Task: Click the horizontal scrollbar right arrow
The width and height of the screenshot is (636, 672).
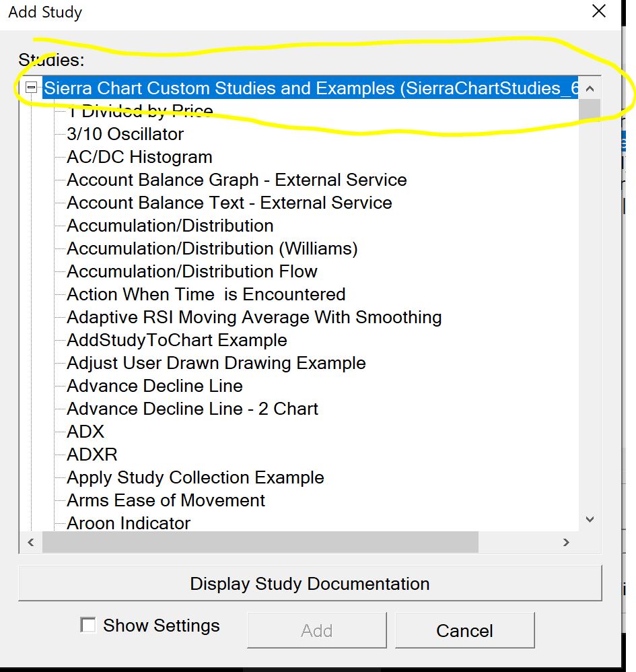Action: pos(566,543)
